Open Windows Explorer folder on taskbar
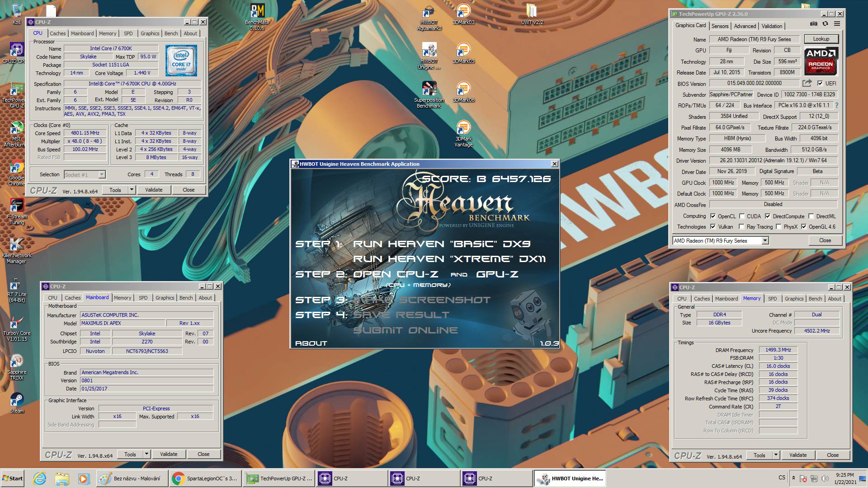This screenshot has height=488, width=868. (62, 479)
